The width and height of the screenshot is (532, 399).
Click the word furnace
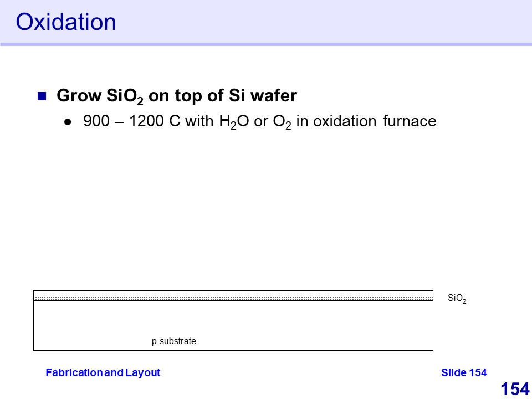coord(410,121)
